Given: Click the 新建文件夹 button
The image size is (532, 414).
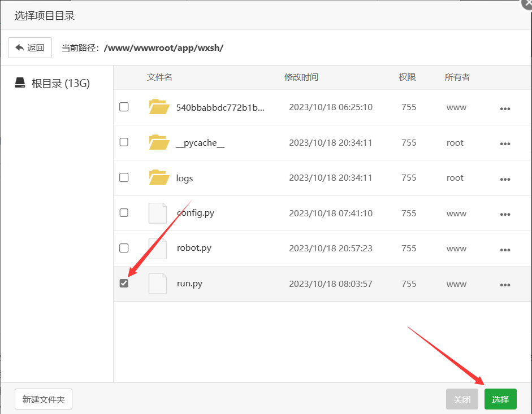Looking at the screenshot, I should click(x=44, y=399).
